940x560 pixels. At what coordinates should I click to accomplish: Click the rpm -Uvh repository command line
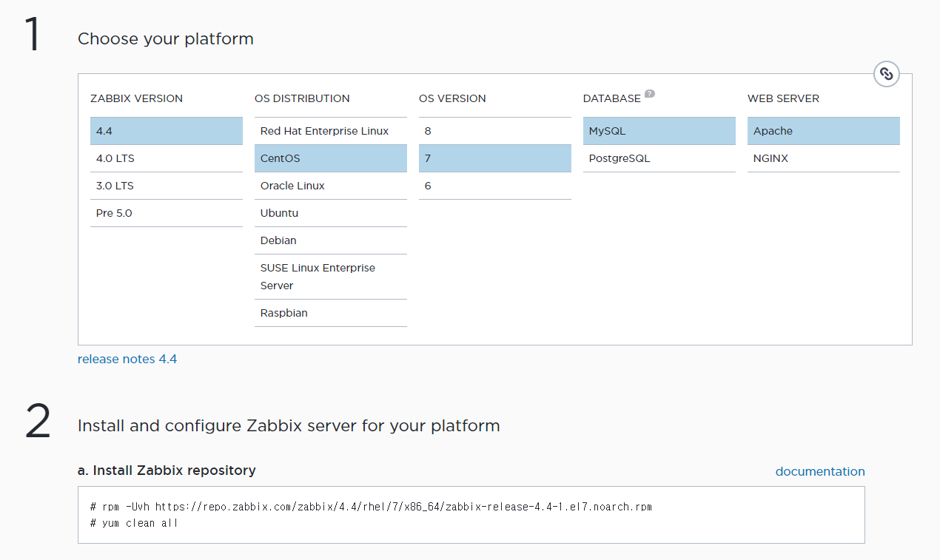point(371,507)
